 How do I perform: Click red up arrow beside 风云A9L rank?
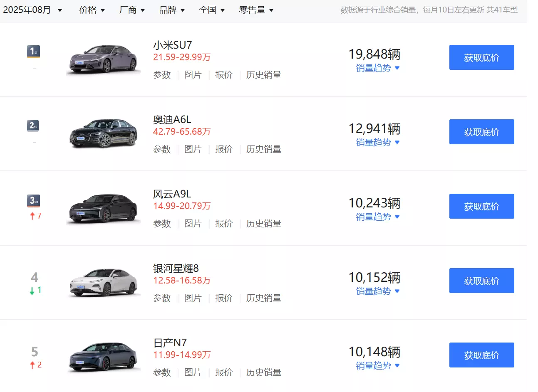pos(32,216)
